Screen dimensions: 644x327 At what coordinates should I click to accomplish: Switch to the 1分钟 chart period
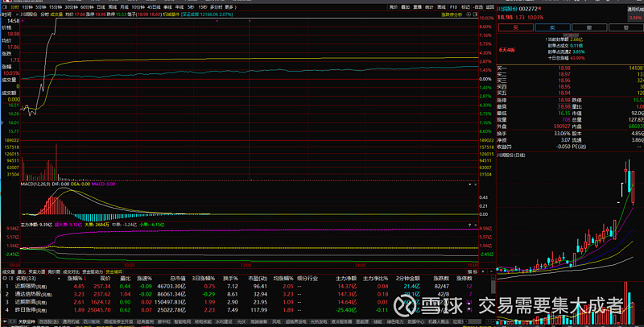point(27,7)
